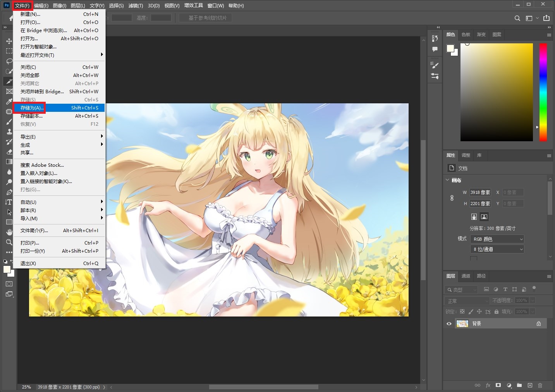
Task: Click the share icon at top right
Action: [546, 18]
